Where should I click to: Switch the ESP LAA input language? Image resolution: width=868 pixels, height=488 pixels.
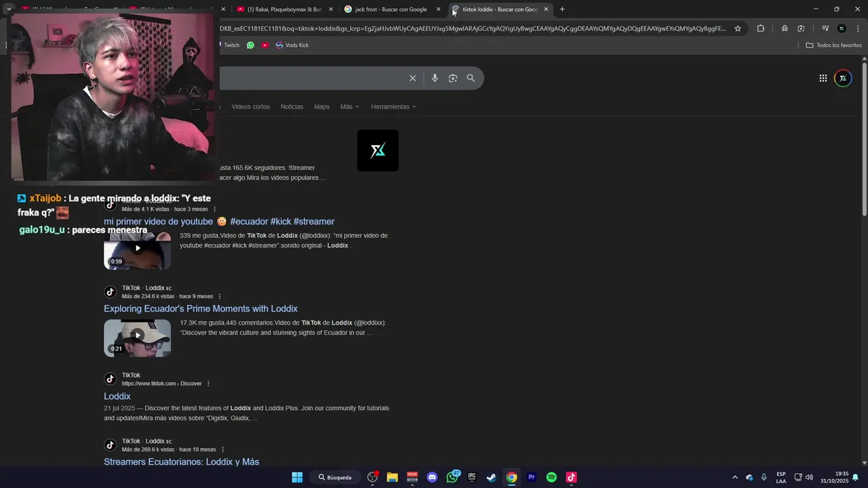781,477
